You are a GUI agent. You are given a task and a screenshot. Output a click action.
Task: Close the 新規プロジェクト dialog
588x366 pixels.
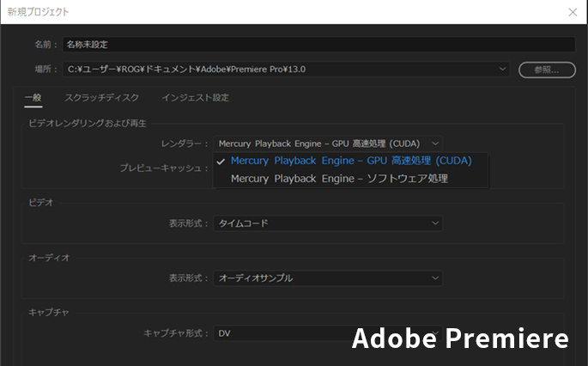pos(573,12)
